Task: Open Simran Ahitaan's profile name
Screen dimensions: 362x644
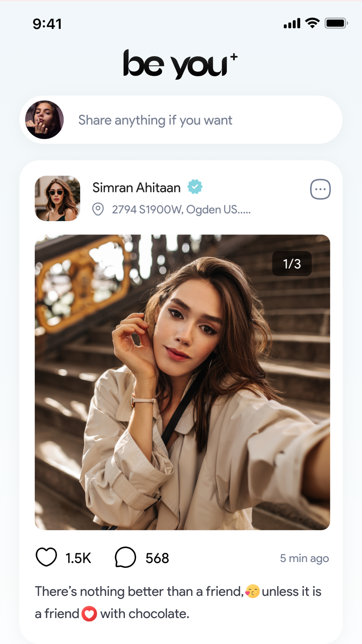Action: tap(136, 188)
